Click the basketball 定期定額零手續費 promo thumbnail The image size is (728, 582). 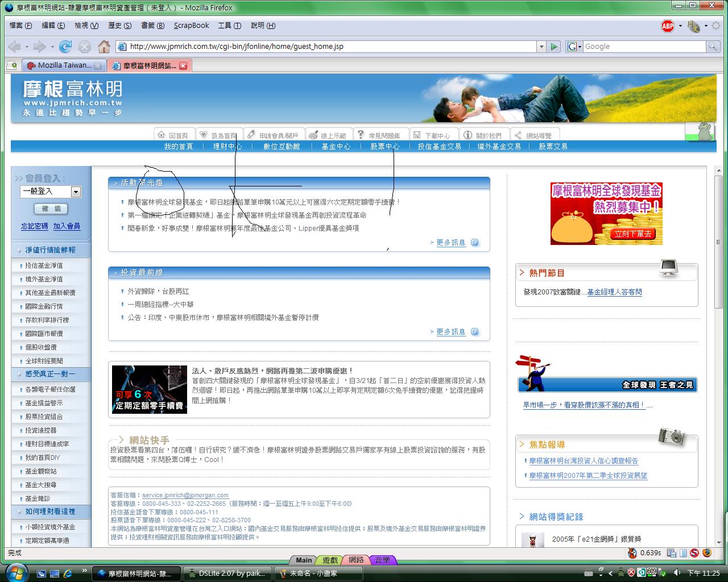pos(150,389)
